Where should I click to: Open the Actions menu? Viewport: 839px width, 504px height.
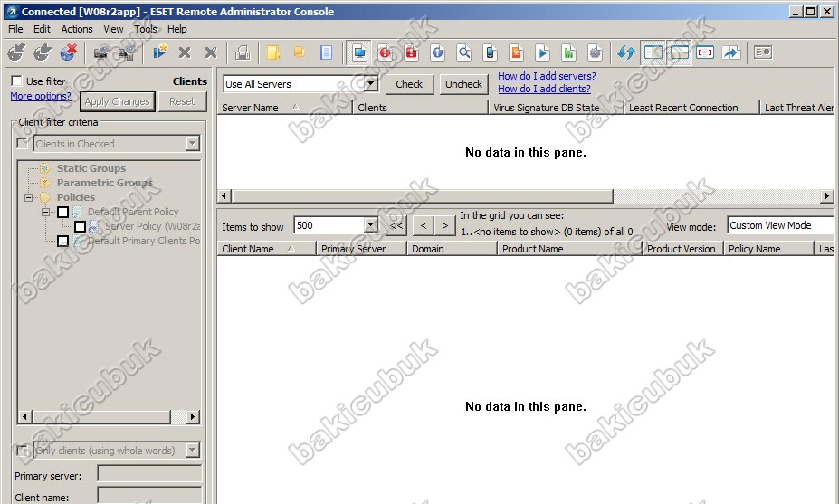coord(77,29)
